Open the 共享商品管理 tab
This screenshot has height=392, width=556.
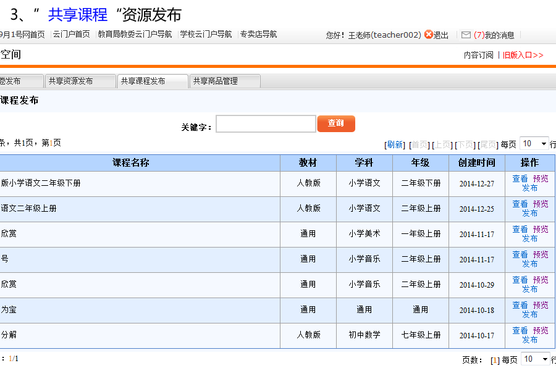pos(225,81)
